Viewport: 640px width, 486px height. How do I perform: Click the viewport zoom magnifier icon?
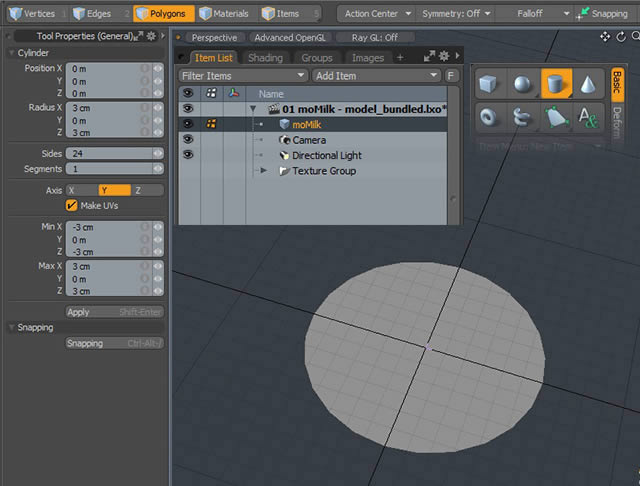click(636, 36)
